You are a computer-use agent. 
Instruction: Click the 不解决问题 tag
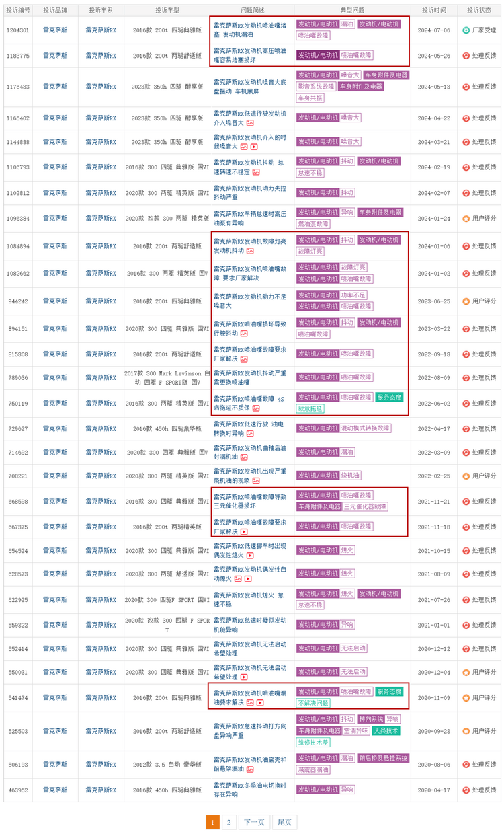(x=313, y=703)
